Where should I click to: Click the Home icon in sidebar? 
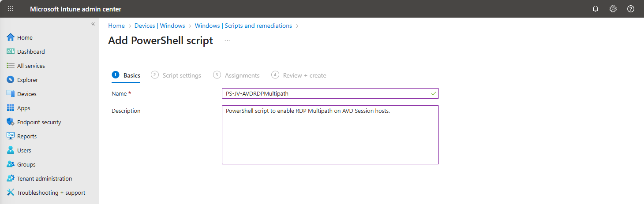[11, 37]
